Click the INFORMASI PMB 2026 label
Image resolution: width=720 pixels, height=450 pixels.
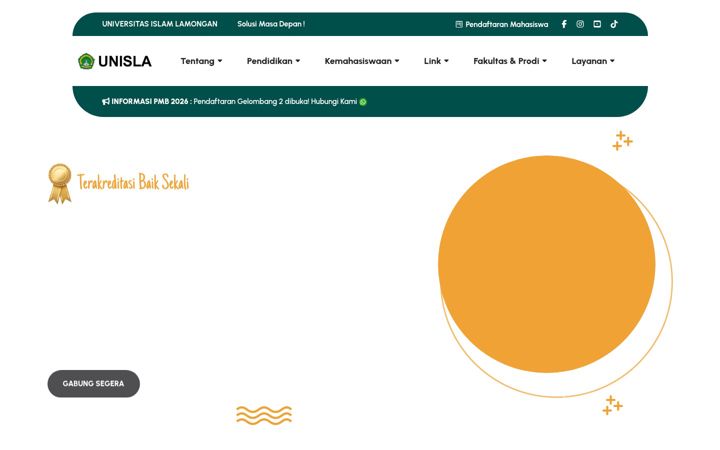click(x=150, y=101)
